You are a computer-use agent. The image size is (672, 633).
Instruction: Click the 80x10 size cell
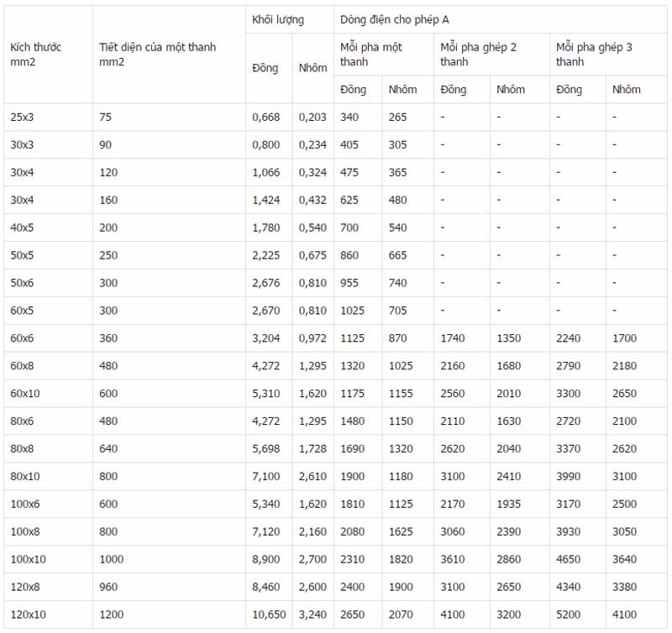pos(25,477)
